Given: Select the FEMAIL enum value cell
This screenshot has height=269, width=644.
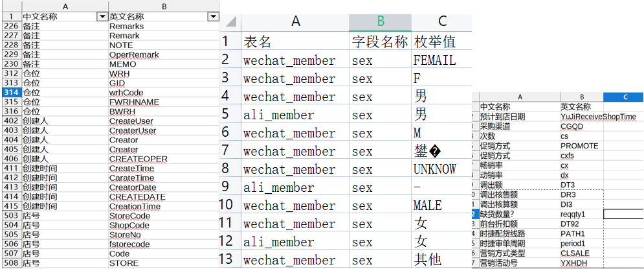Looking at the screenshot, I should [435, 61].
